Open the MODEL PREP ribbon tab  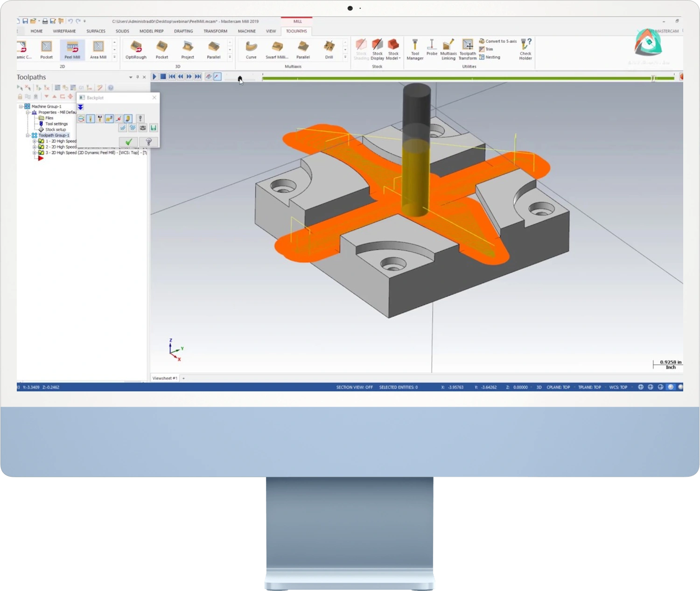(152, 31)
